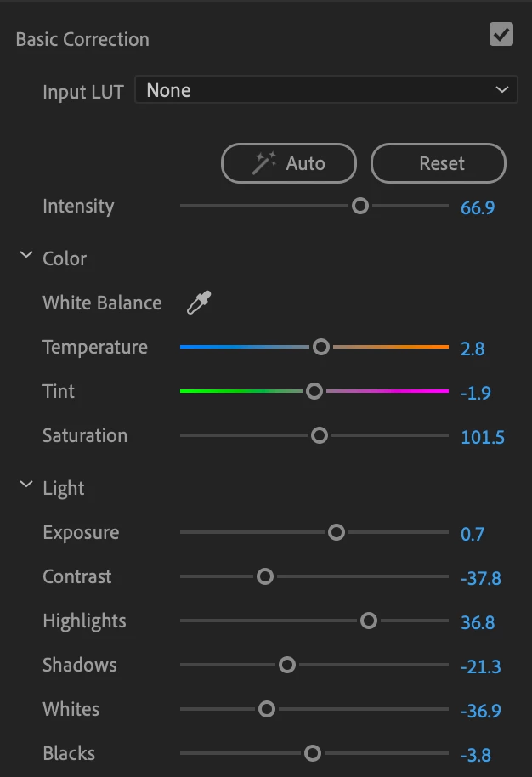Click the White Balance eyedropper icon
532x777 pixels.
pos(199,303)
